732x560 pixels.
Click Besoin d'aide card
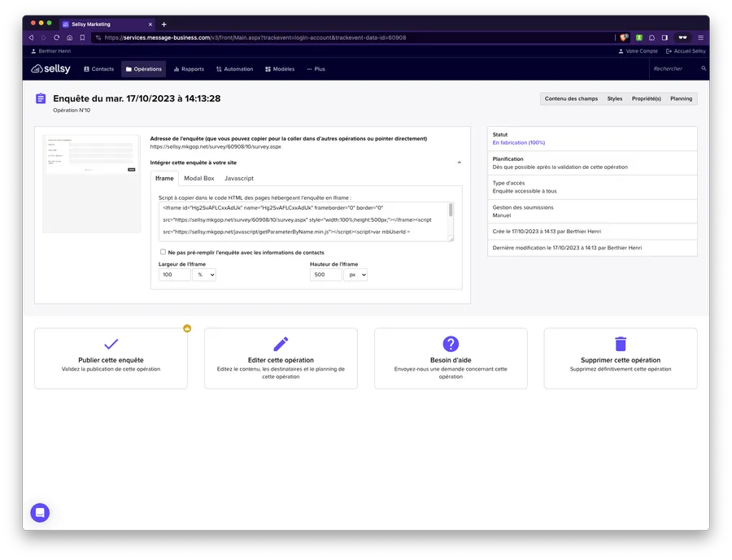pos(451,358)
